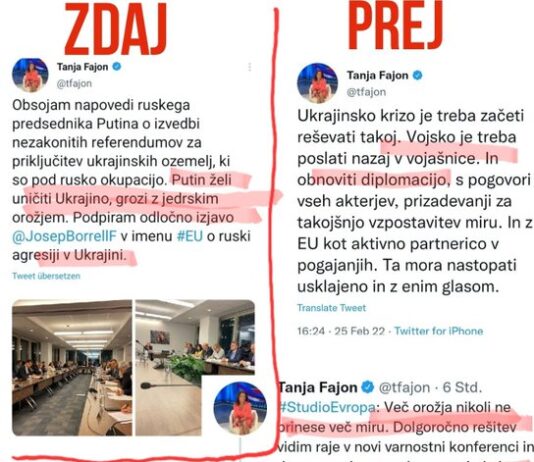Open the circular avatar overlapping the meeting photos
Viewport: 534px width, 462px height.
(x=240, y=408)
